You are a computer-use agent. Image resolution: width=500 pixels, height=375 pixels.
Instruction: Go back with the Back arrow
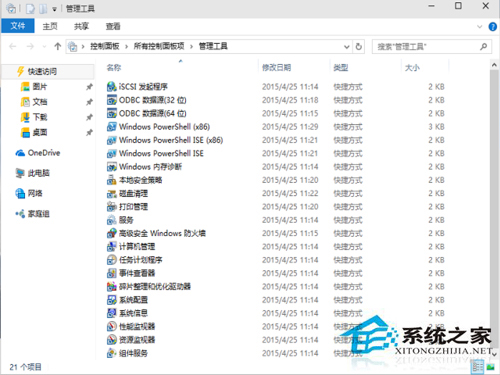click(13, 46)
